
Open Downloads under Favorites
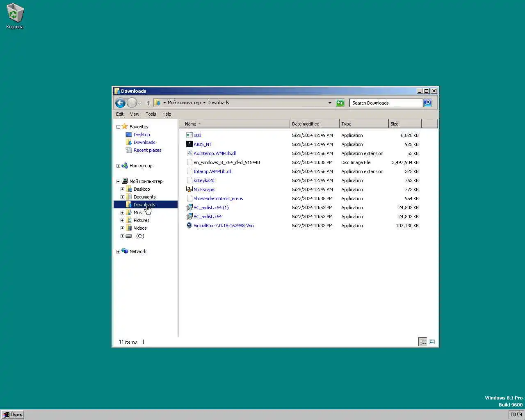point(144,142)
